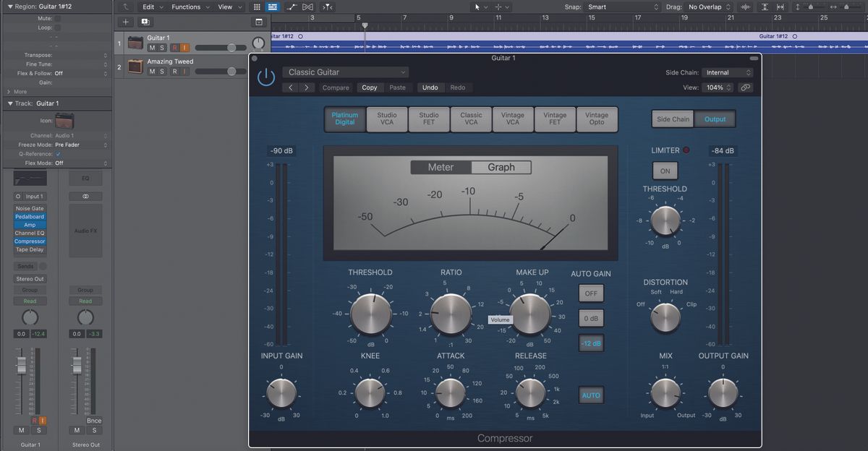
Task: Toggle the Compressor plugin power button
Action: tap(266, 75)
